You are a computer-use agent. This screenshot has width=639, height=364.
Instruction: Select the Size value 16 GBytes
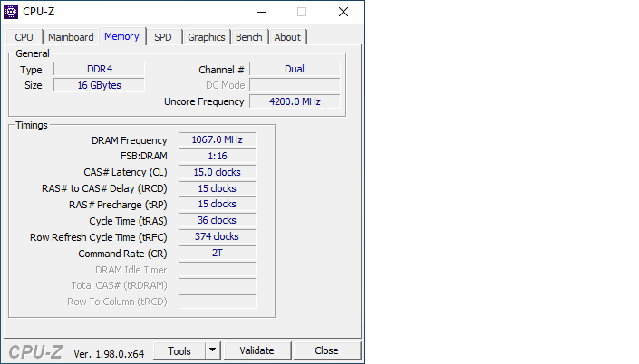[x=99, y=85]
